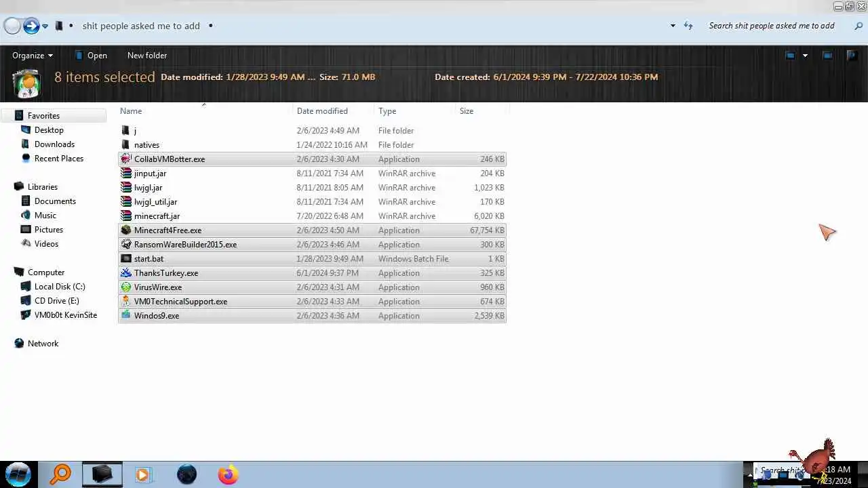Open the media player taskbar icon
The height and width of the screenshot is (488, 868).
[x=142, y=474]
